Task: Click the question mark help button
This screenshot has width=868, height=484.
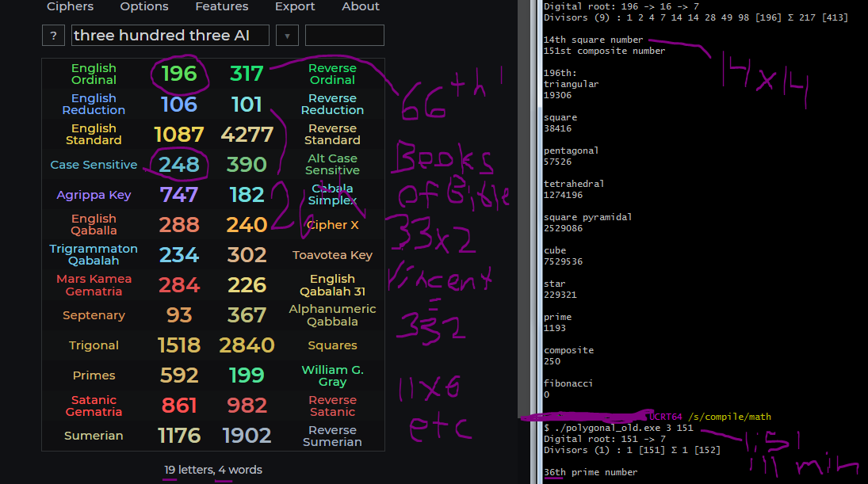Action: (x=53, y=36)
